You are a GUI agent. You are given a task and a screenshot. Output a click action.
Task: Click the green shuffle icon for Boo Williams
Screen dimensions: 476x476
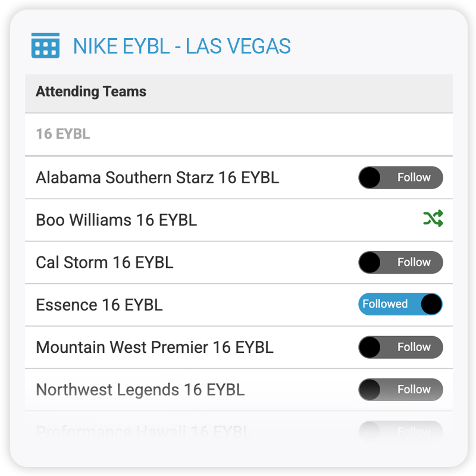coord(433,219)
